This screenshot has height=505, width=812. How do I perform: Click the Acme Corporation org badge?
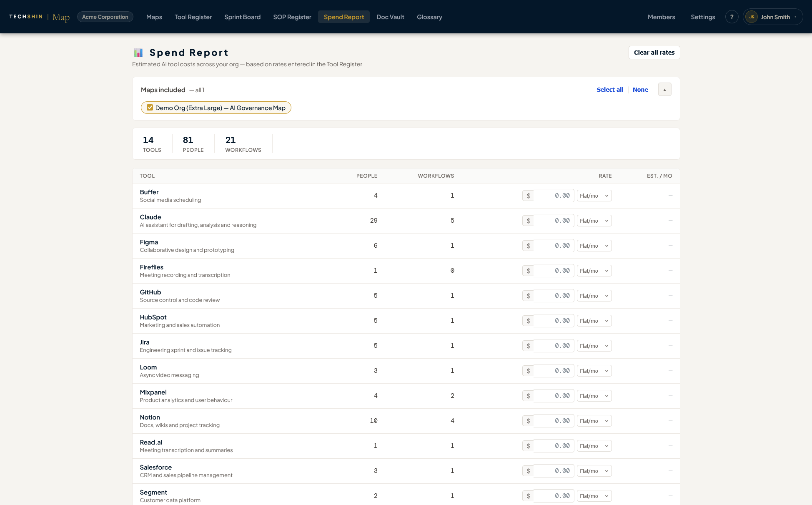pos(105,17)
